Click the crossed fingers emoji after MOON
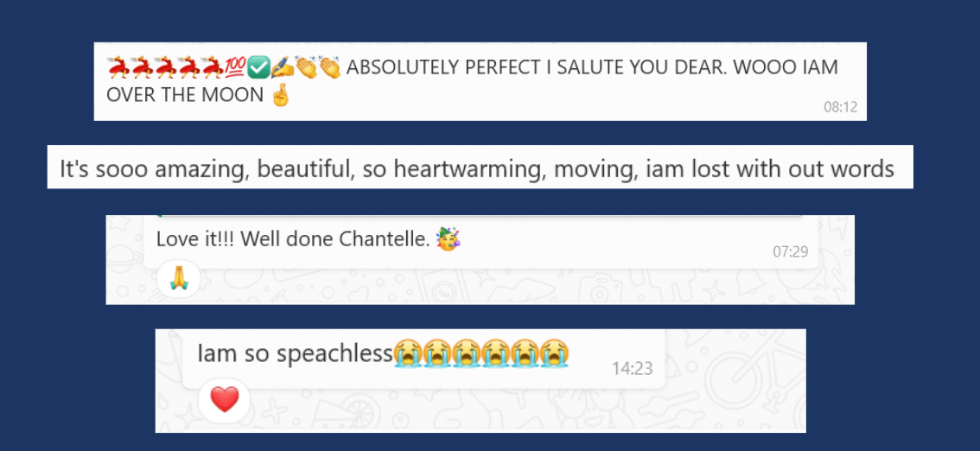The image size is (980, 451). point(280,95)
